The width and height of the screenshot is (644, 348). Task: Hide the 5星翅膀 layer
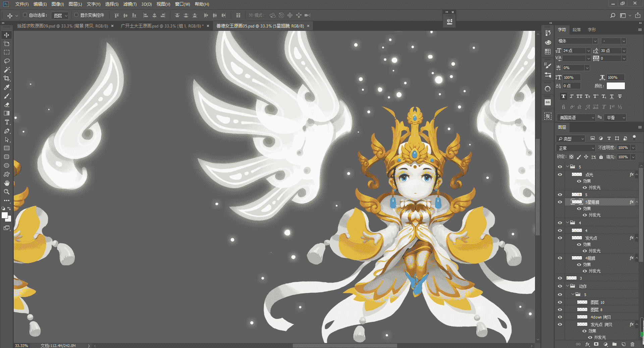pos(560,202)
